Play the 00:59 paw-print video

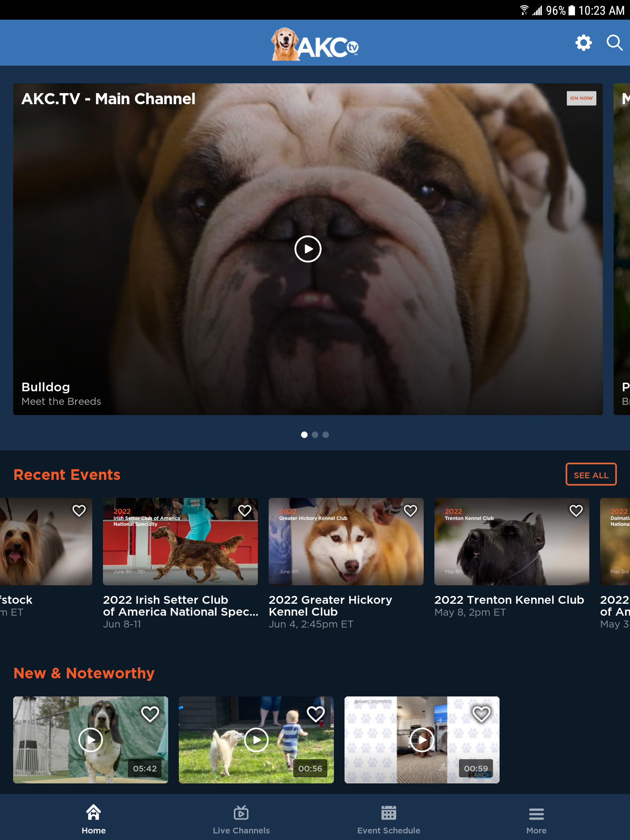422,740
